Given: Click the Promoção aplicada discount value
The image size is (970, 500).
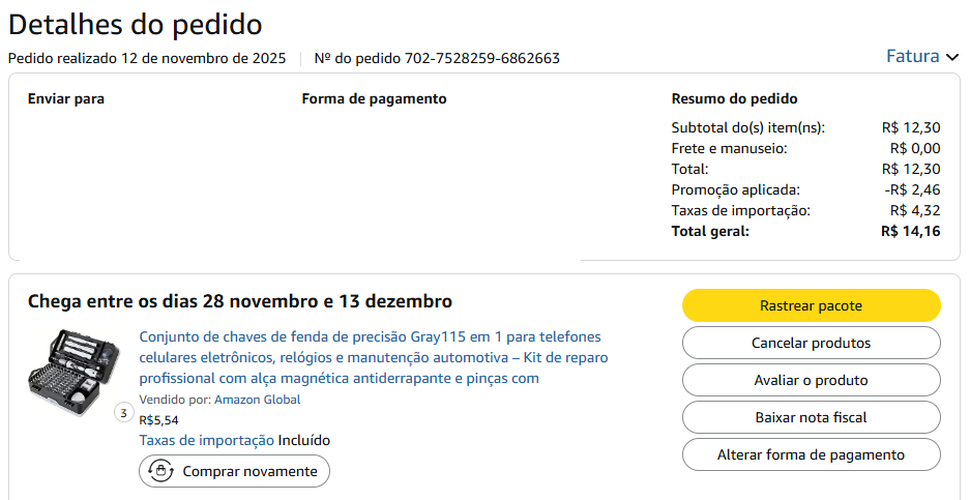Looking at the screenshot, I should click(912, 190).
